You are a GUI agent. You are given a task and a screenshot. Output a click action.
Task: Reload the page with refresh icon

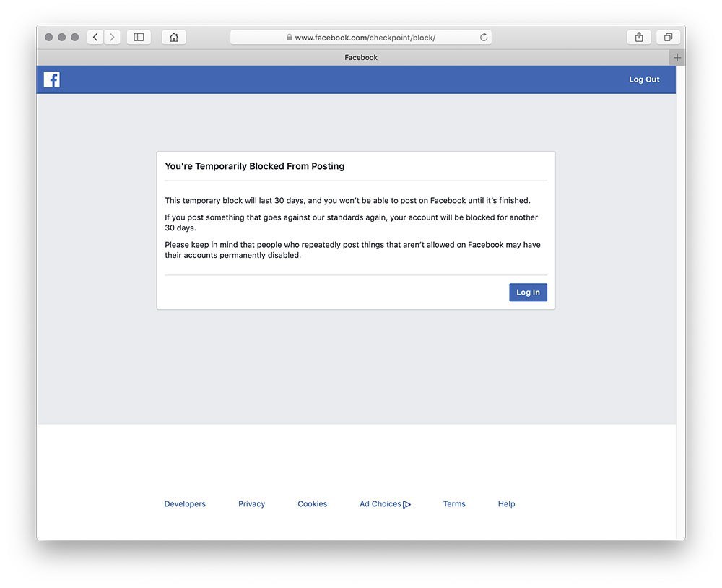484,38
